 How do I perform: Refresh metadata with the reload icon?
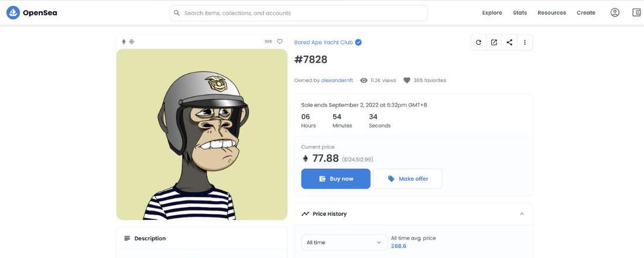[478, 42]
